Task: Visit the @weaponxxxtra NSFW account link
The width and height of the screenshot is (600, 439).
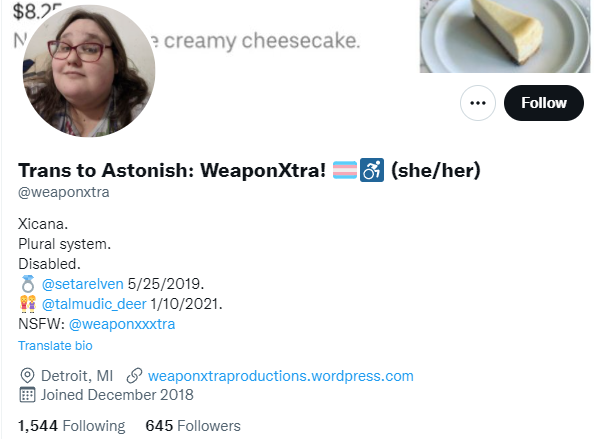Action: coord(122,324)
